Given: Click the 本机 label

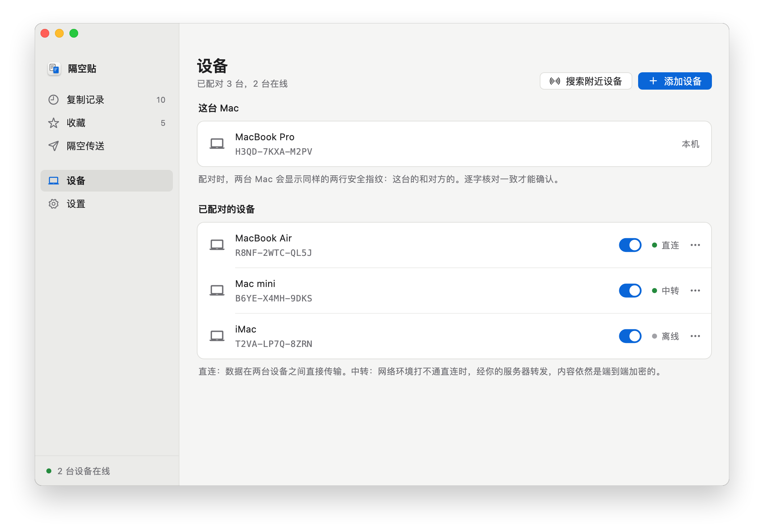Looking at the screenshot, I should (691, 144).
